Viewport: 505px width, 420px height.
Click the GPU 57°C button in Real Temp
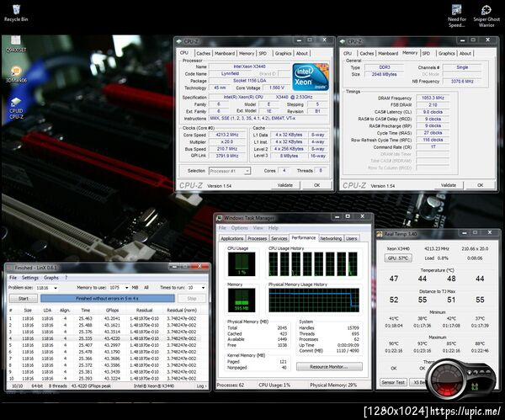pos(398,258)
